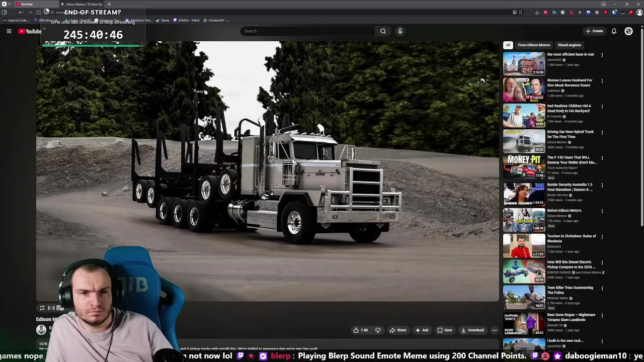
Task: Open 'the most efficient base in rust' thumbnail
Action: [524, 64]
